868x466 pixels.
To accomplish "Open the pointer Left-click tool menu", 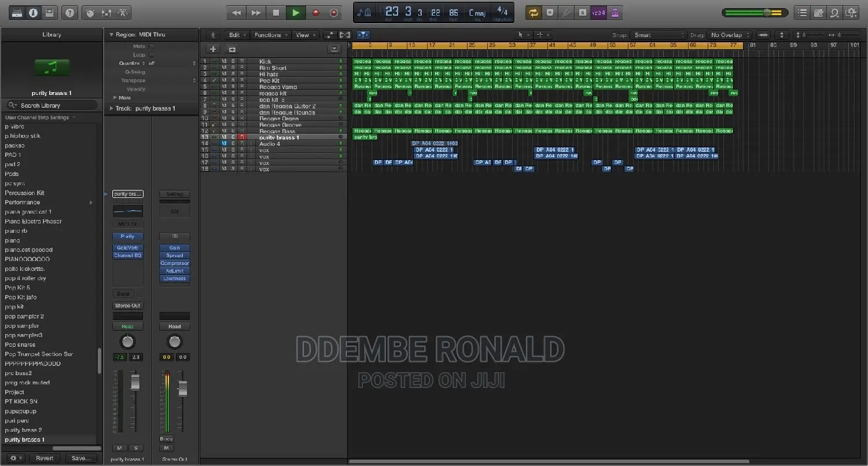I will pos(523,35).
